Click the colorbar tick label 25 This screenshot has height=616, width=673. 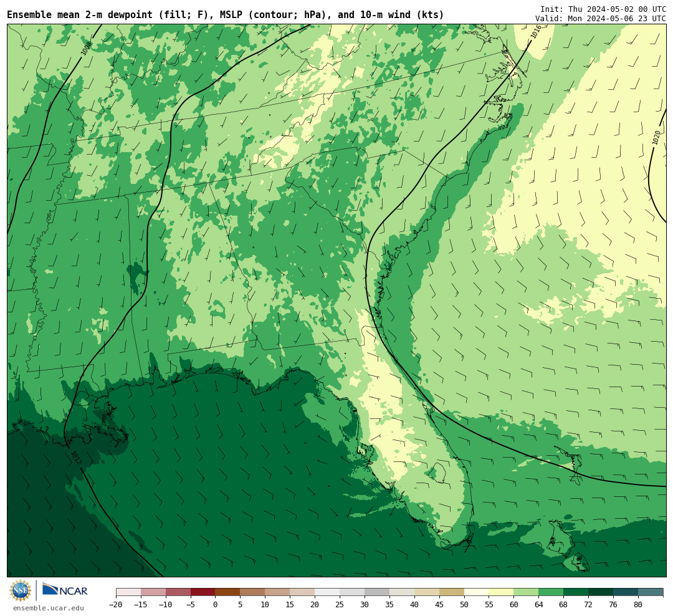pyautogui.click(x=340, y=605)
